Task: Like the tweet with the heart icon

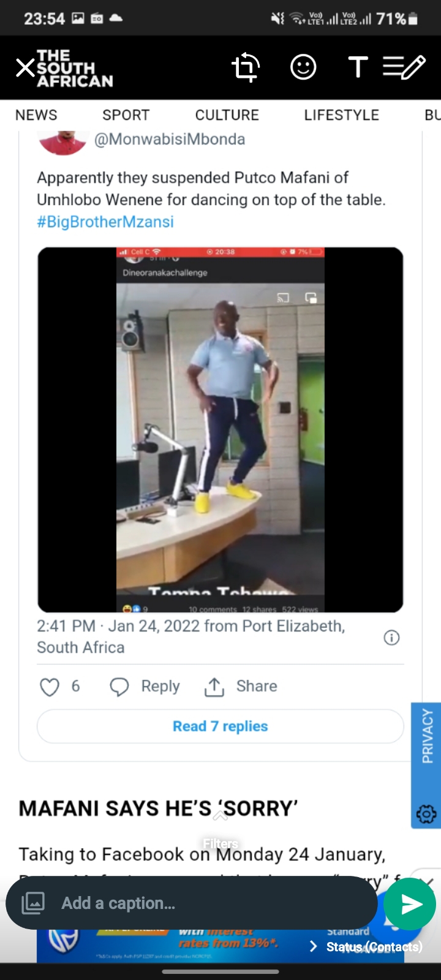Action: coord(50,687)
